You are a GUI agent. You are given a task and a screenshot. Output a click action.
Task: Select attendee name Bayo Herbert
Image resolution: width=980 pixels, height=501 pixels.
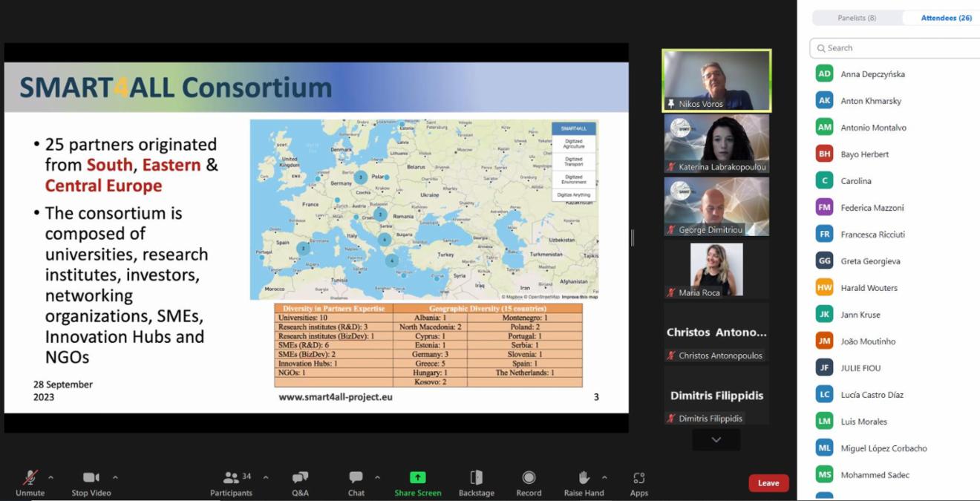coord(864,154)
